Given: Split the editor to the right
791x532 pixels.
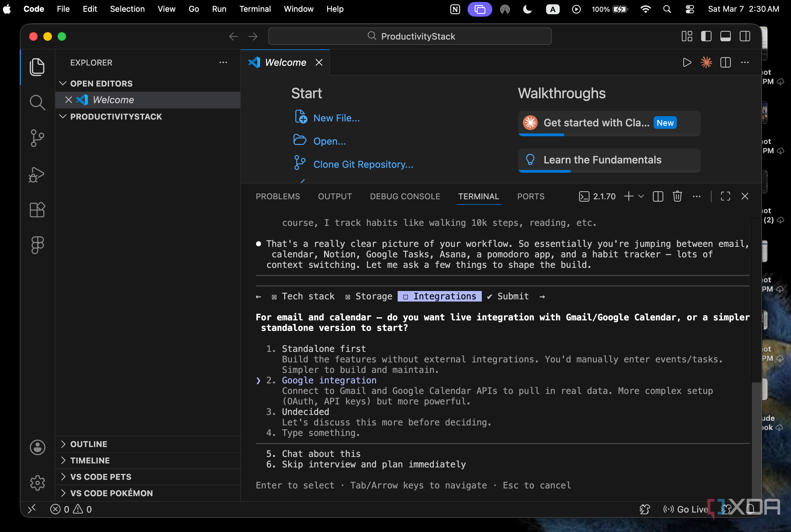Looking at the screenshot, I should [x=725, y=62].
